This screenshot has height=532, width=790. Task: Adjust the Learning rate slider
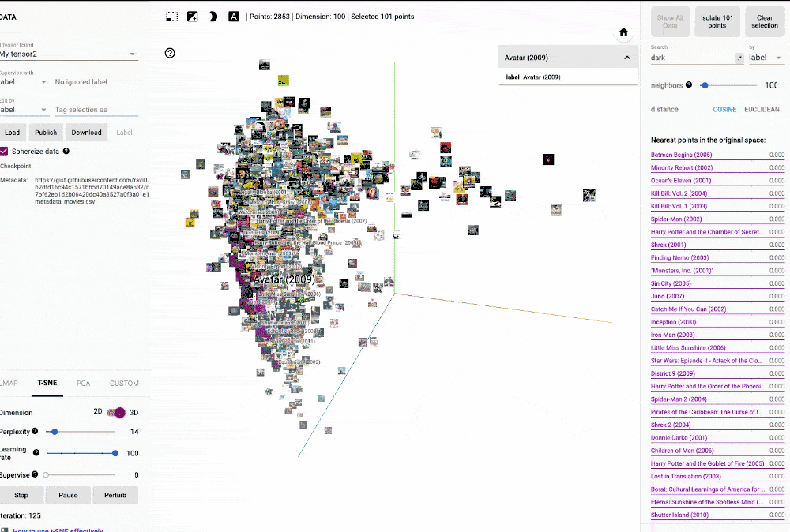coord(81,453)
